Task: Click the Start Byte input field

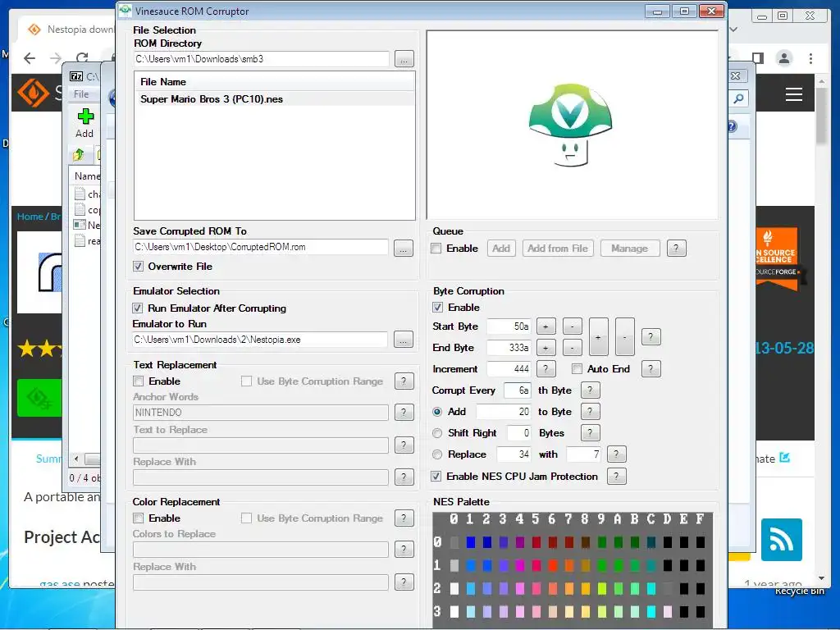Action: 509,326
